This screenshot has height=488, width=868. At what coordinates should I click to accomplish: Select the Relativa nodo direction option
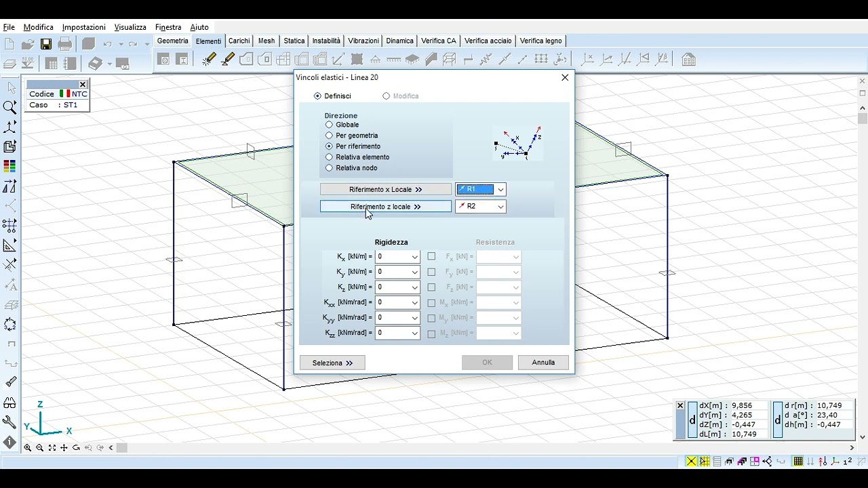tap(329, 168)
